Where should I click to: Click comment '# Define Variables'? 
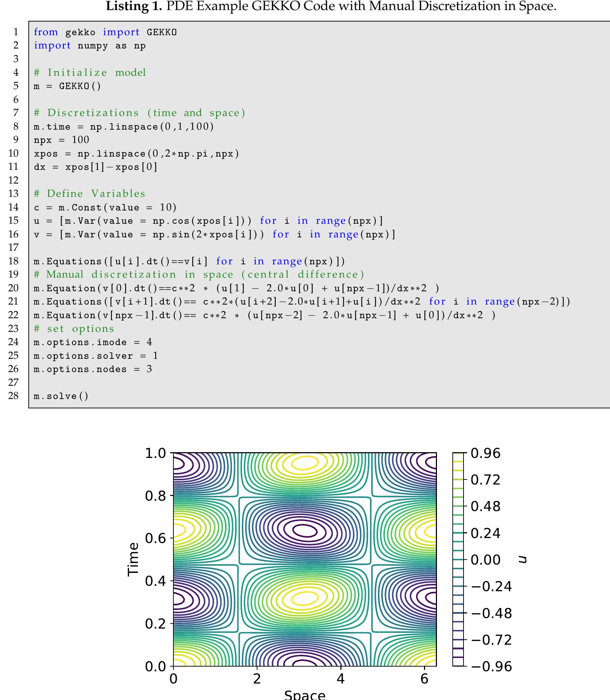89,194
